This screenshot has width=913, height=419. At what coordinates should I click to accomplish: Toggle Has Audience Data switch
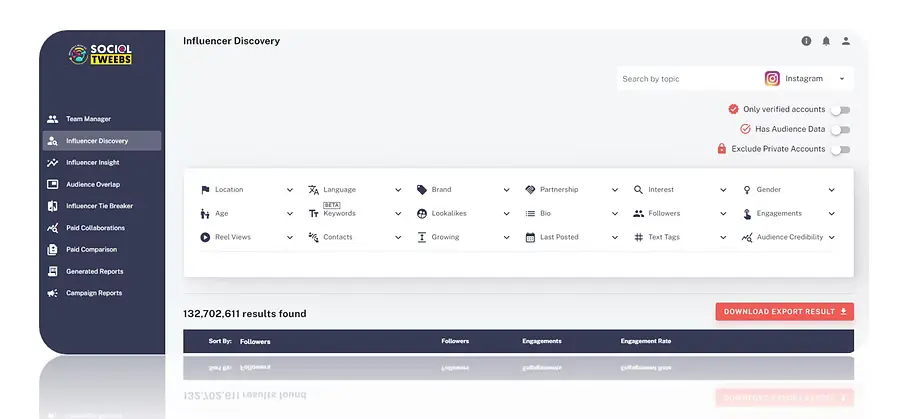[840, 129]
